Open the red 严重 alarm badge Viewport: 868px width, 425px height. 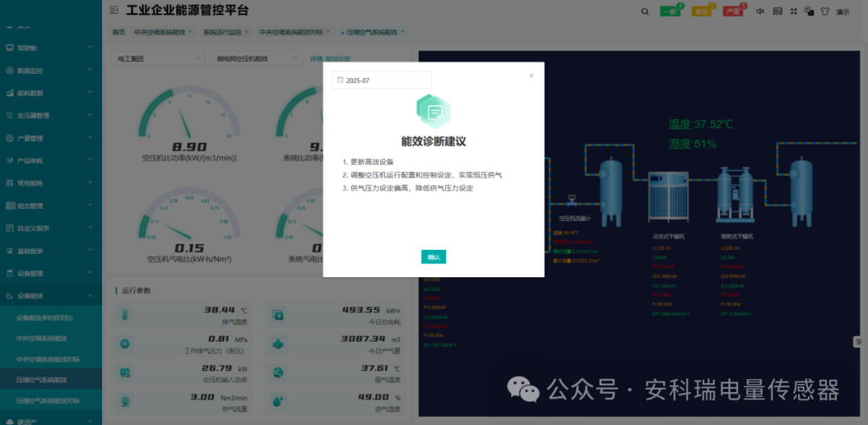pos(733,11)
